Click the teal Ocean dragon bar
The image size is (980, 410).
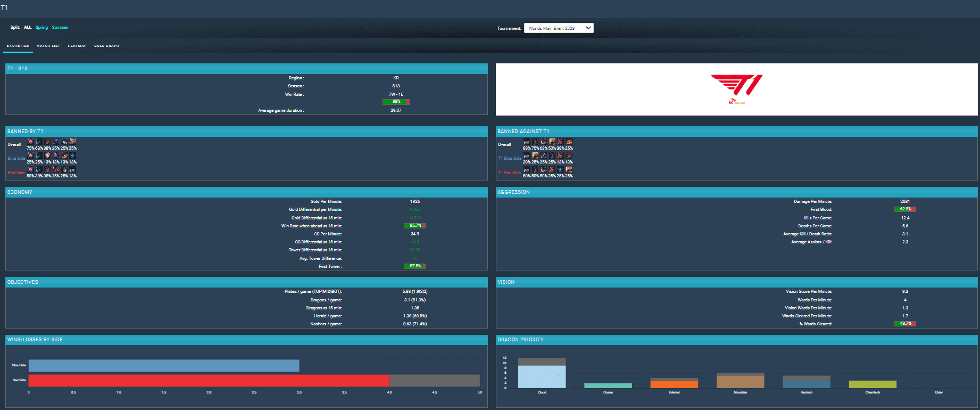click(608, 386)
